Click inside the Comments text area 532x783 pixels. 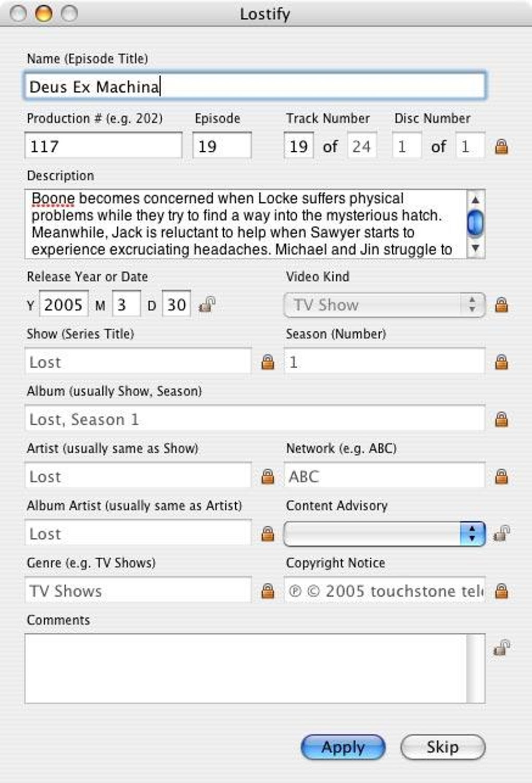[245, 668]
